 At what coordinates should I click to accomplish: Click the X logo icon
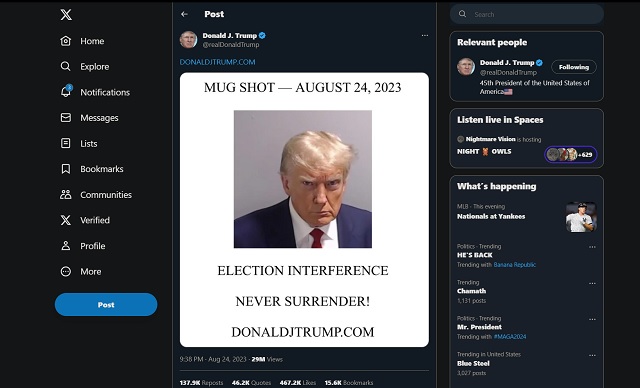coord(66,15)
